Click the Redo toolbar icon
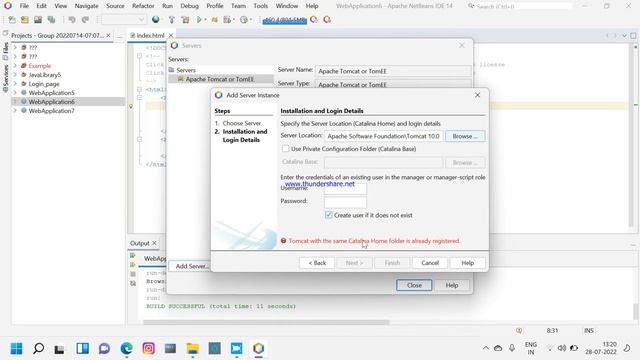Image resolution: width=640 pixels, height=360 pixels. click(85, 20)
